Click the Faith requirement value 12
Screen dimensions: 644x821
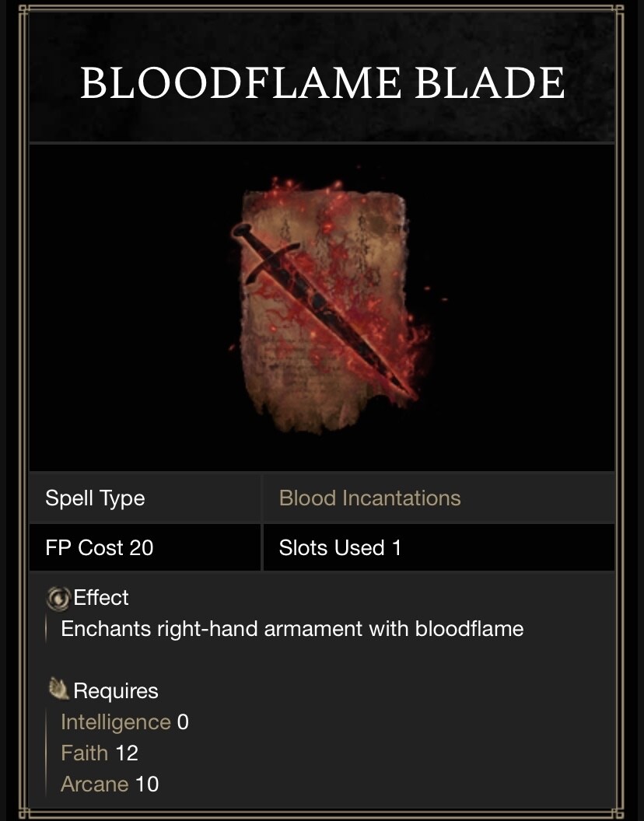(127, 753)
